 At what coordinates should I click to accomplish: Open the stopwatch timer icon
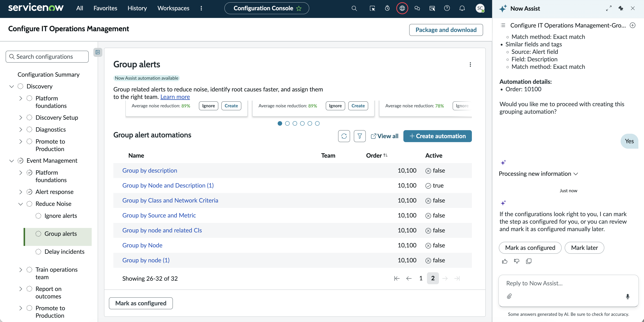click(x=387, y=8)
